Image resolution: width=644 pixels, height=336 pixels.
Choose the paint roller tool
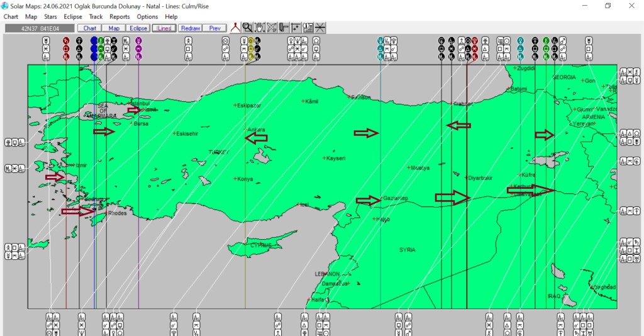coord(284,28)
